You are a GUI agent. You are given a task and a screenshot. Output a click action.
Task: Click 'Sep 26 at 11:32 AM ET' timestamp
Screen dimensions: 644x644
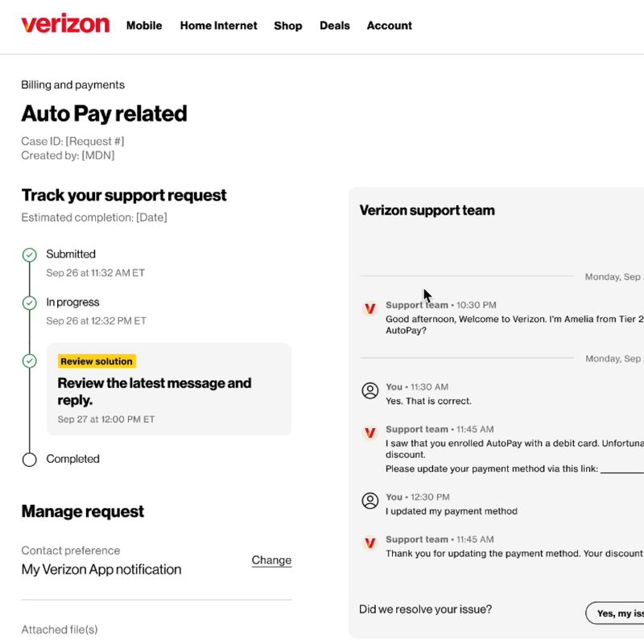coord(95,273)
